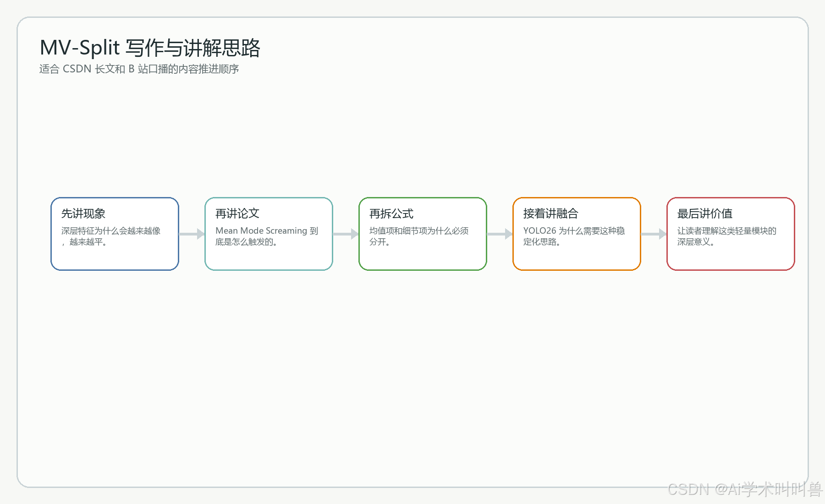Select the '最后讲价值' card heading
The height and width of the screenshot is (504, 825).
tap(705, 214)
